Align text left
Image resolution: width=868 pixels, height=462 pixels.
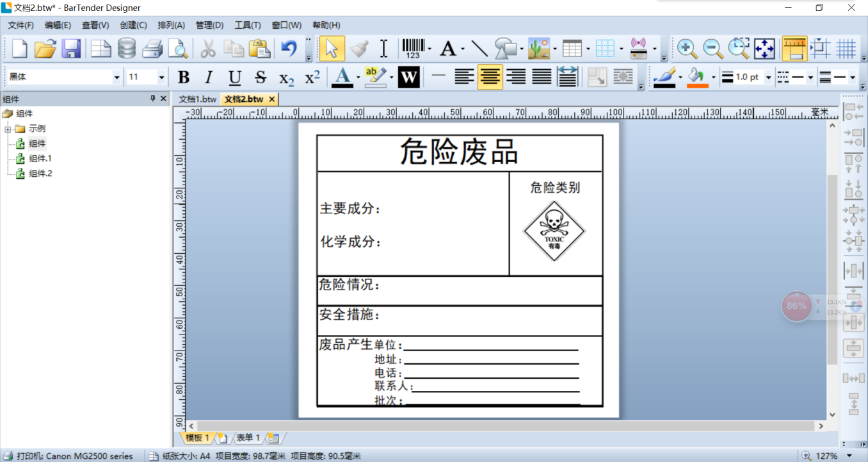(x=464, y=78)
